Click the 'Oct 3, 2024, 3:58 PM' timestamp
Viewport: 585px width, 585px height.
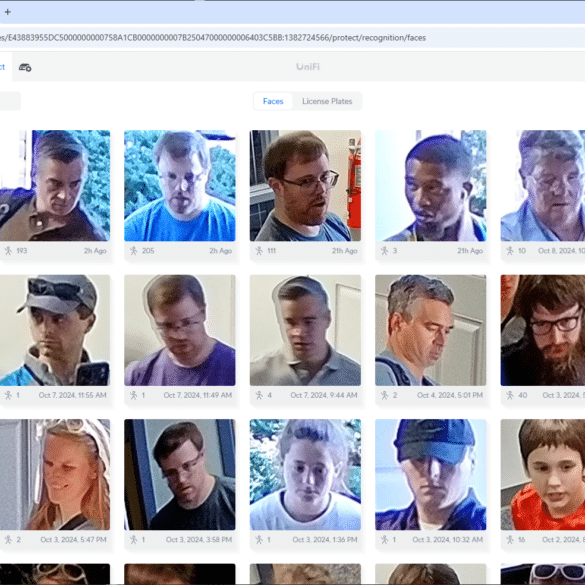(x=199, y=539)
